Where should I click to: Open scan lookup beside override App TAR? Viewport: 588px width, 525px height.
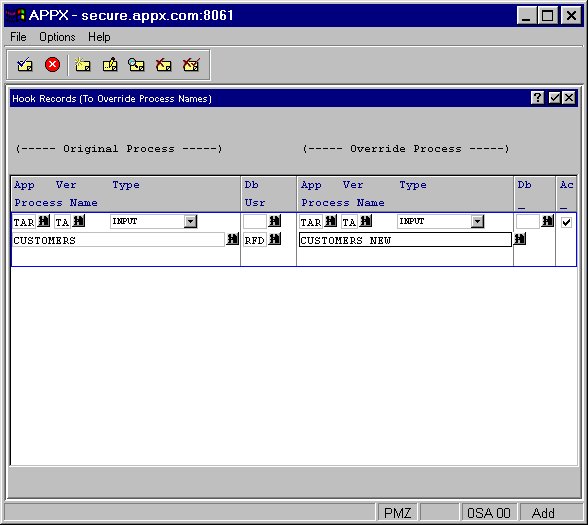coord(331,221)
